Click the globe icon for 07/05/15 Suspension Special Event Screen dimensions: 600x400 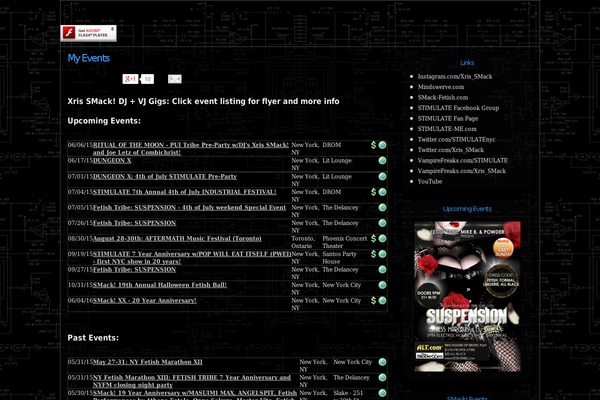pyautogui.click(x=382, y=207)
